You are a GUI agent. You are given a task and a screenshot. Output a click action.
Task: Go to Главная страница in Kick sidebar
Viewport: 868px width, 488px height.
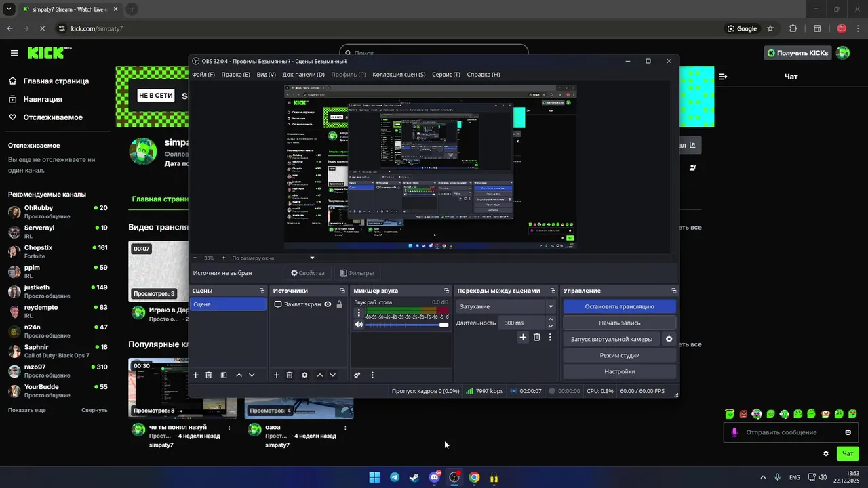[x=49, y=81]
